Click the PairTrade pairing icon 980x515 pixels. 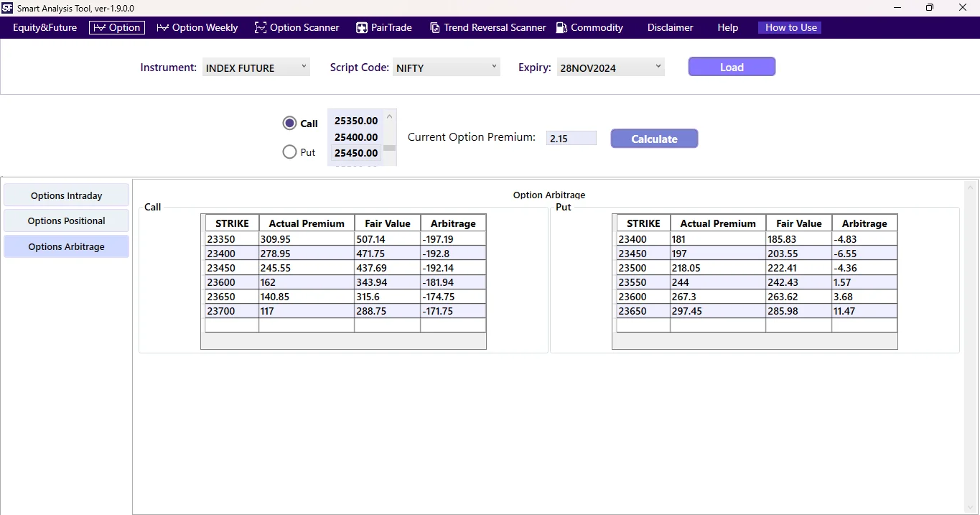click(x=361, y=27)
